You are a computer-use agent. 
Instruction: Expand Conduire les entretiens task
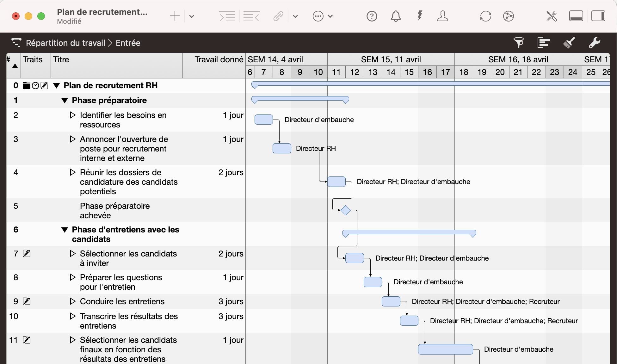tap(72, 301)
